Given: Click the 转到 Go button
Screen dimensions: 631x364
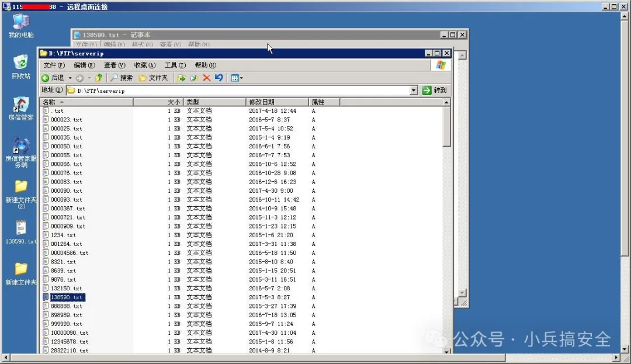Looking at the screenshot, I should pos(435,91).
